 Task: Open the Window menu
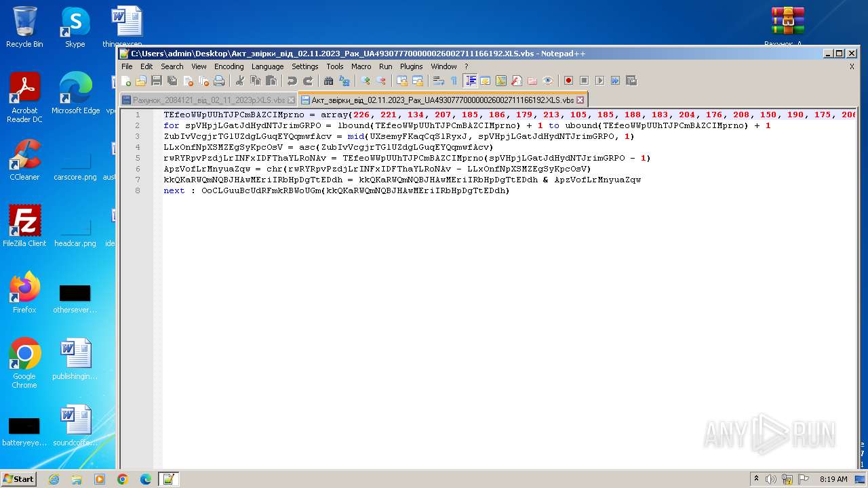click(x=444, y=66)
